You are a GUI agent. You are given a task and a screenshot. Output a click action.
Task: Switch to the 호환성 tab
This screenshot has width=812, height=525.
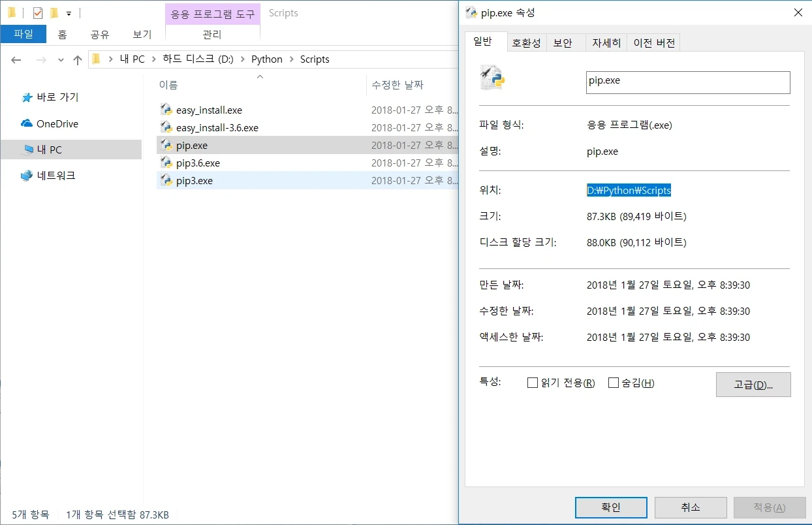(526, 43)
